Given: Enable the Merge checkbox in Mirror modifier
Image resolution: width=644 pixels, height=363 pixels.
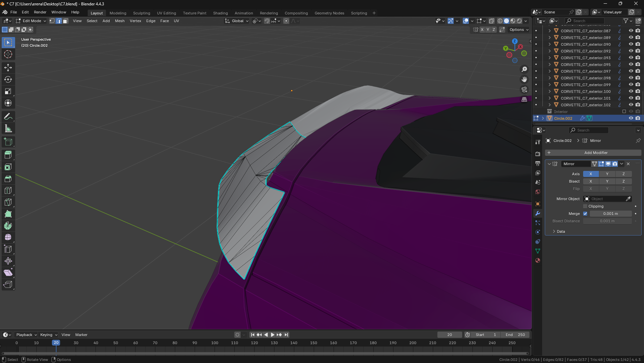Looking at the screenshot, I should click(585, 214).
